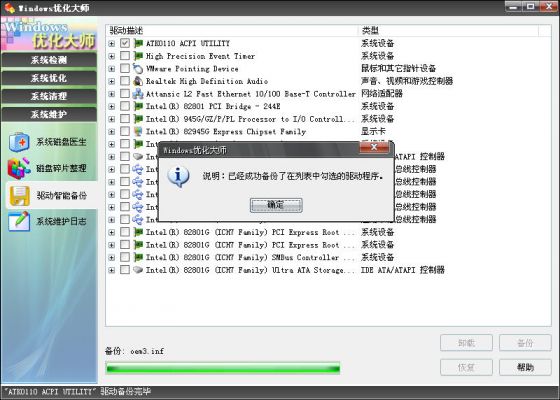Image resolution: width=560 pixels, height=400 pixels.
Task: Click the application logo in title bar
Action: click(x=10, y=7)
